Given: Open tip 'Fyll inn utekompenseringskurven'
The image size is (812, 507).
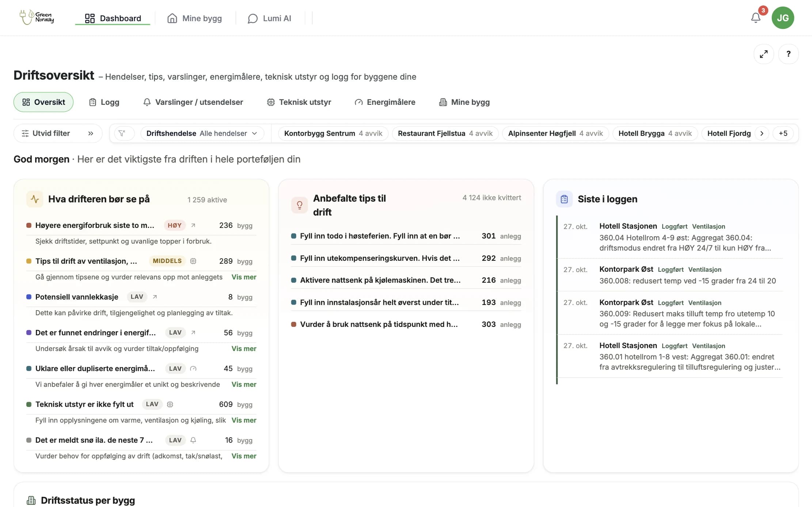Looking at the screenshot, I should (x=406, y=258).
